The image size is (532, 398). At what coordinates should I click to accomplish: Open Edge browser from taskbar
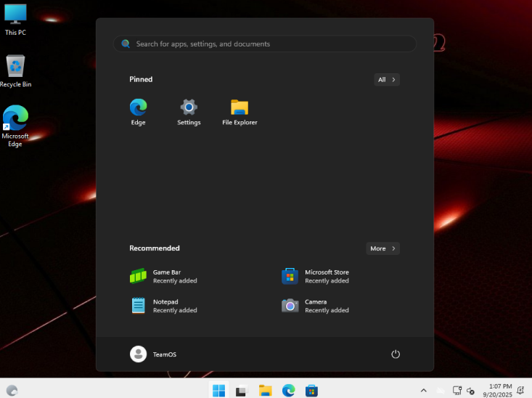tap(288, 391)
